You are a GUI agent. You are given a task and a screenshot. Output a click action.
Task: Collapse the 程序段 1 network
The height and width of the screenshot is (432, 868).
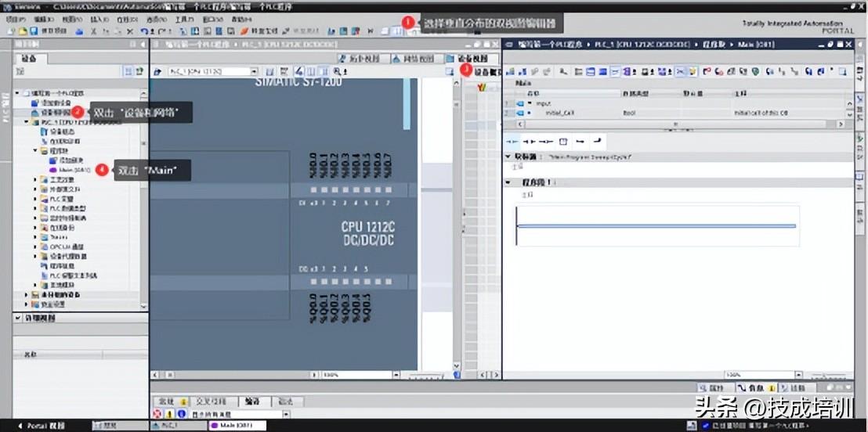508,182
